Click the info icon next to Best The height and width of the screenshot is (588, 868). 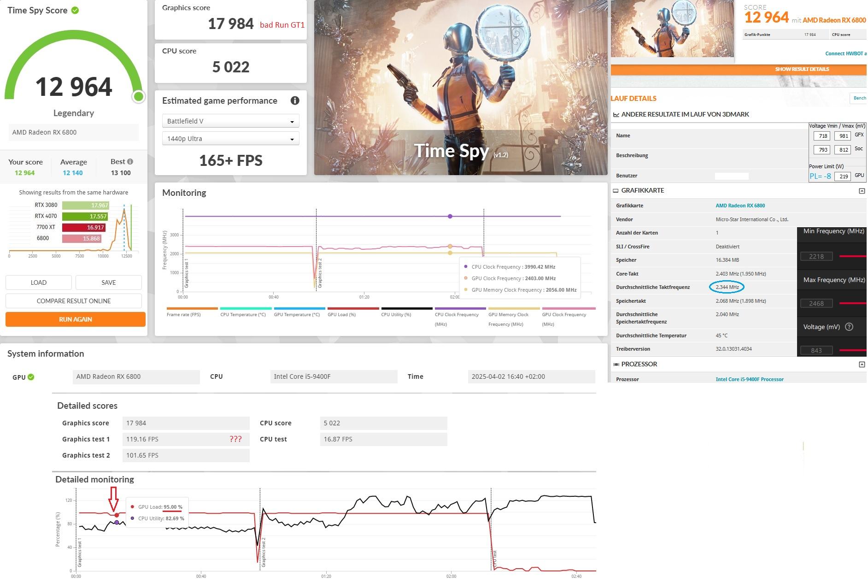click(x=130, y=161)
